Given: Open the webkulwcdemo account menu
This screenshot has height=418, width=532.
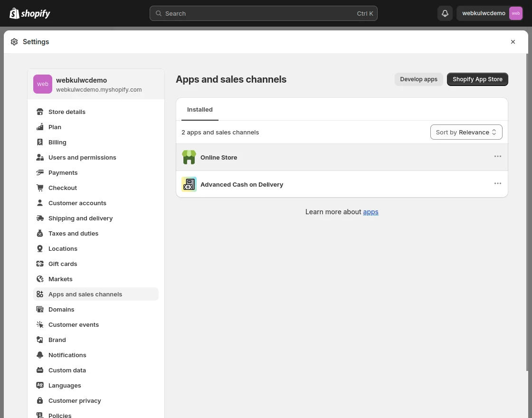Looking at the screenshot, I should pos(490,13).
